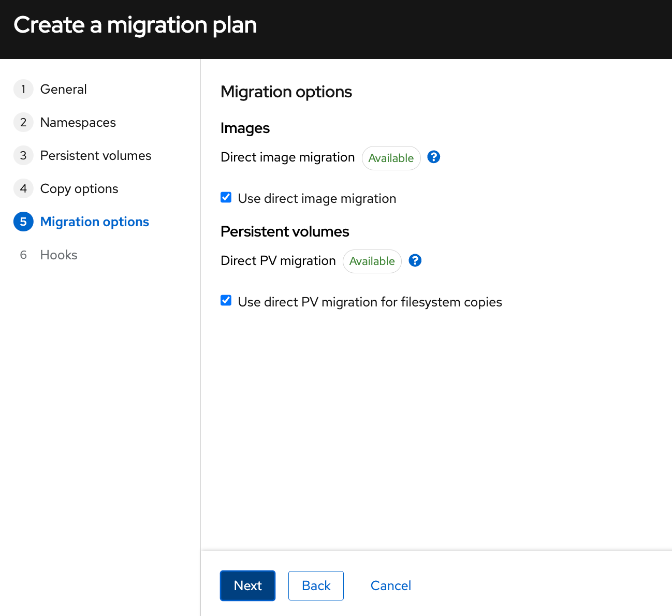
Task: Uncheck Use direct image migration
Action: 226,197
